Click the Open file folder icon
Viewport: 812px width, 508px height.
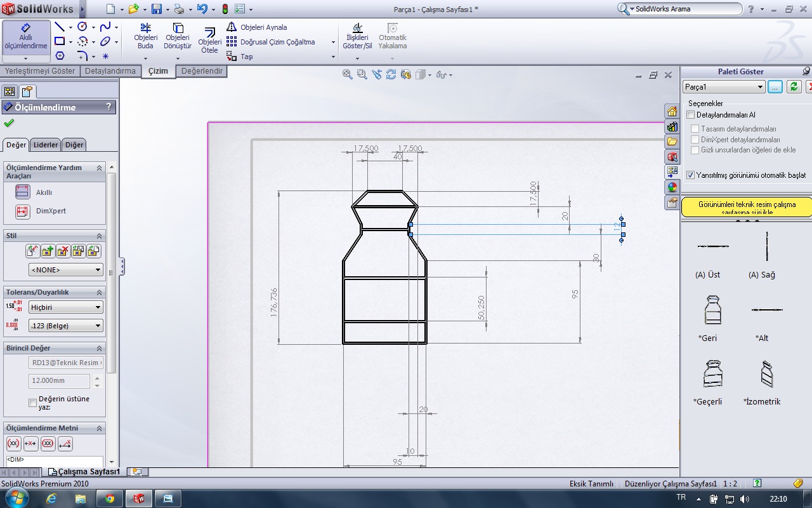[x=133, y=9]
